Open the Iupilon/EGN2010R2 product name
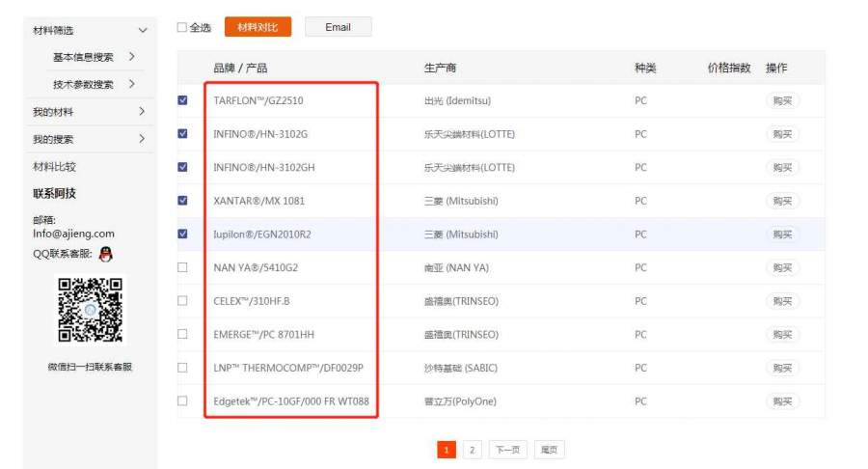This screenshot has height=469, width=868. pos(262,234)
